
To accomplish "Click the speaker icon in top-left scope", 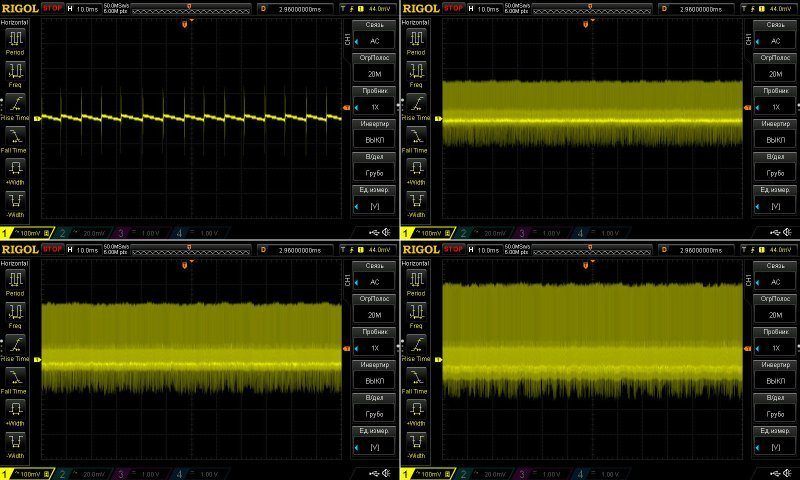I will (x=387, y=232).
